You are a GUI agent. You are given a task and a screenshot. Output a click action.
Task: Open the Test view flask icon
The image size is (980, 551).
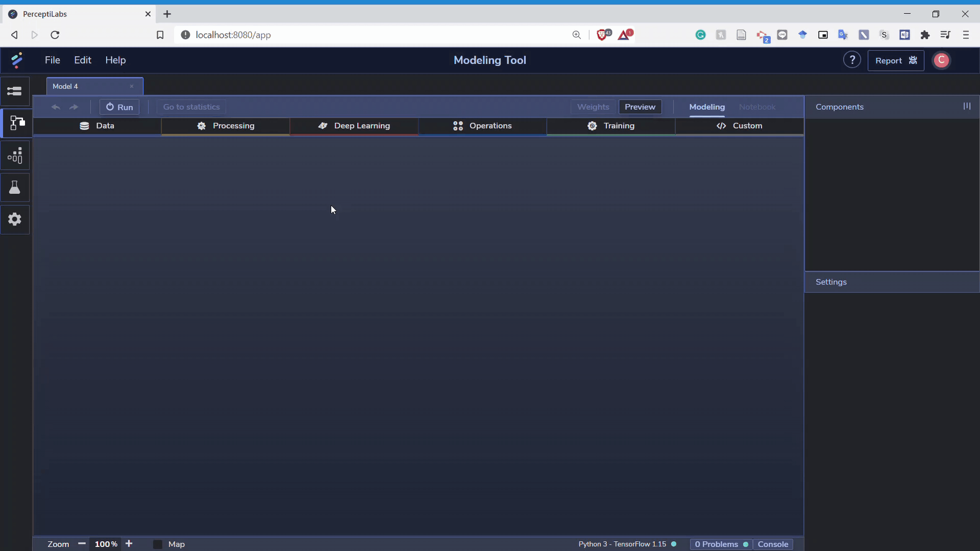tap(15, 188)
